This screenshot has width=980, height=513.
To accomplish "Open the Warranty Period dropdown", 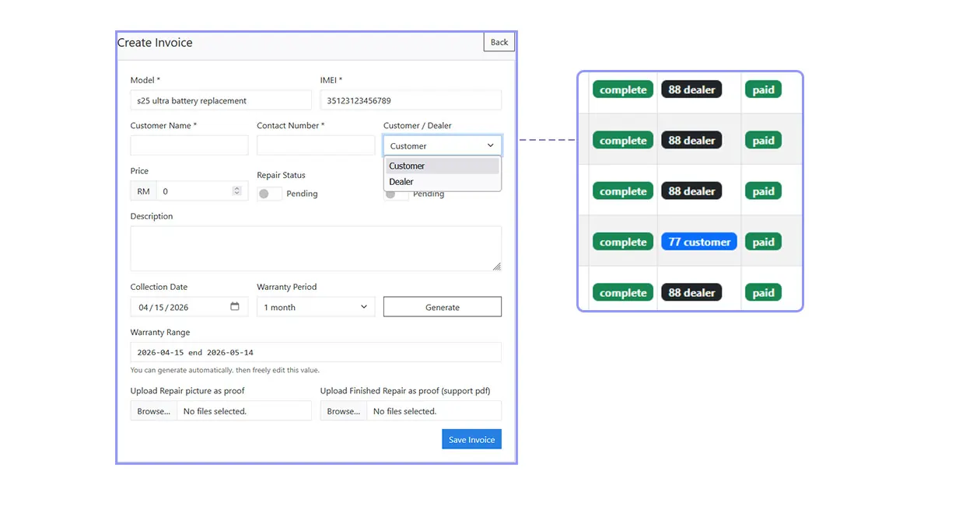I will coord(316,307).
